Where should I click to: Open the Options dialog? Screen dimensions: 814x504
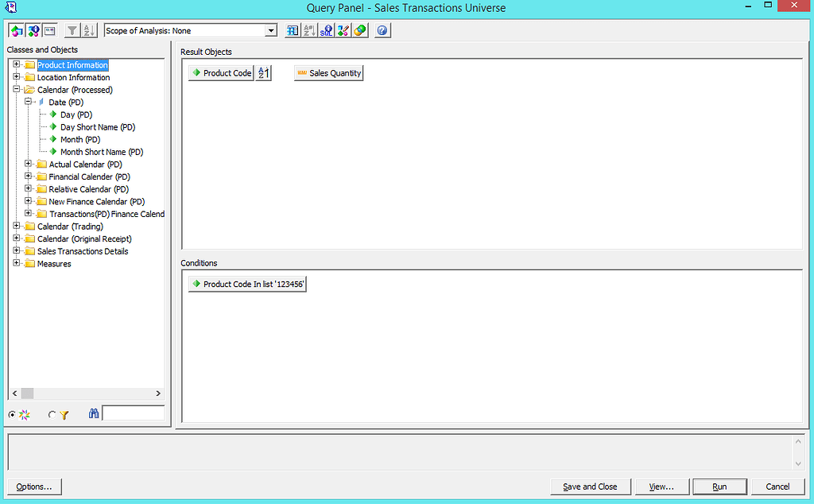tap(35, 487)
